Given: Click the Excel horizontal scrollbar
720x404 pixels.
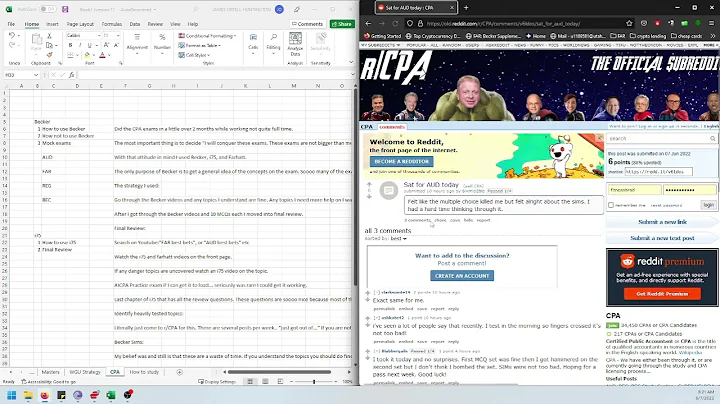Looking at the screenshot, I should [x=280, y=372].
